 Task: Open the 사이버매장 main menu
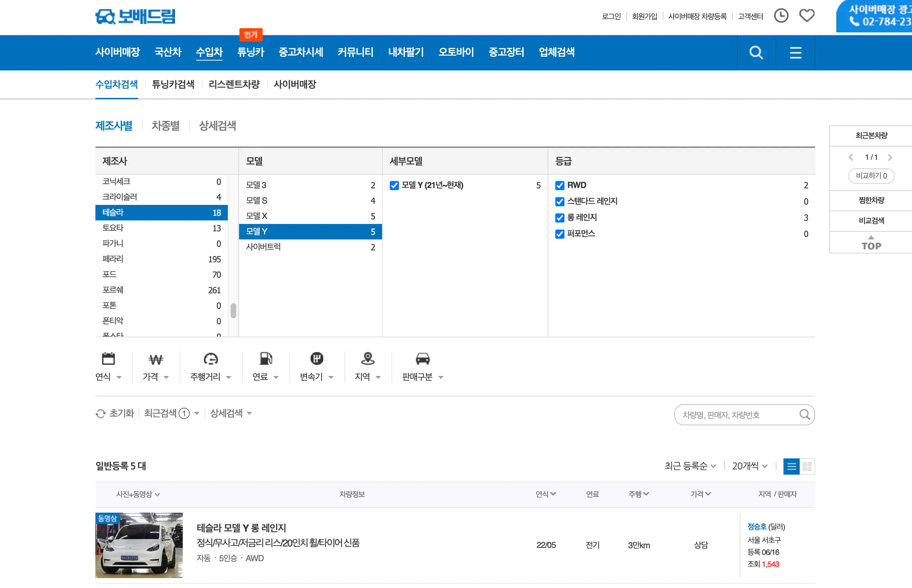coord(118,52)
